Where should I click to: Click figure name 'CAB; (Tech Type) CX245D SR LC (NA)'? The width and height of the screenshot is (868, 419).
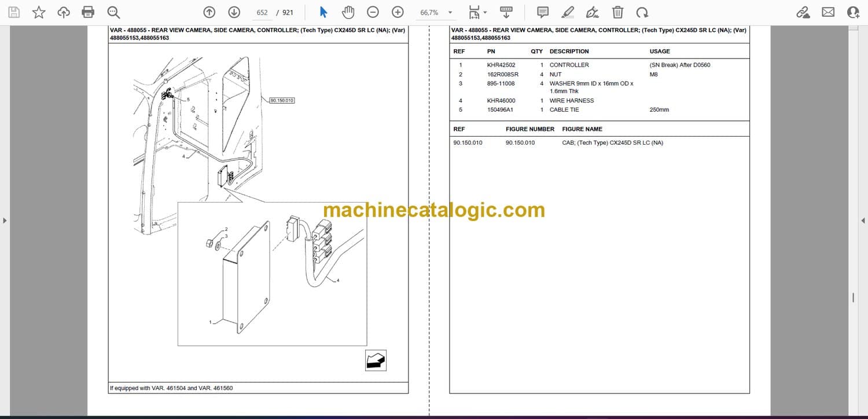(613, 143)
